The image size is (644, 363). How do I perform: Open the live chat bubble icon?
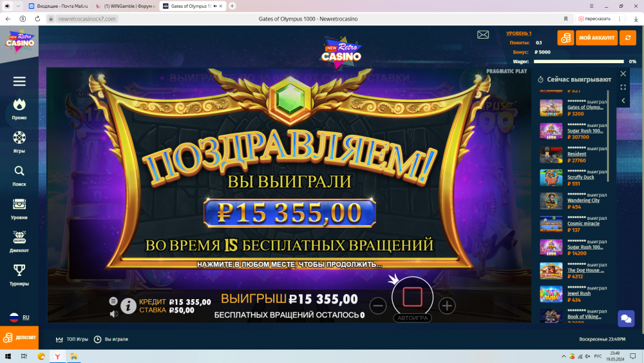pyautogui.click(x=626, y=319)
